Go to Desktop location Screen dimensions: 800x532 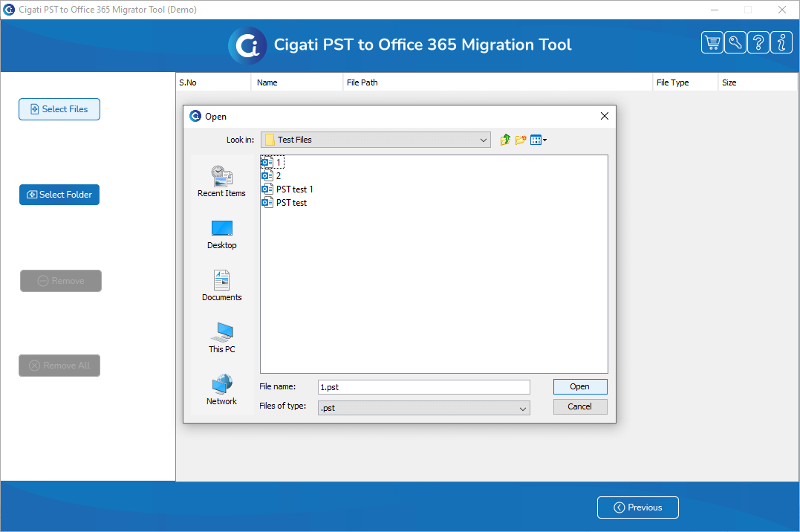click(x=221, y=234)
